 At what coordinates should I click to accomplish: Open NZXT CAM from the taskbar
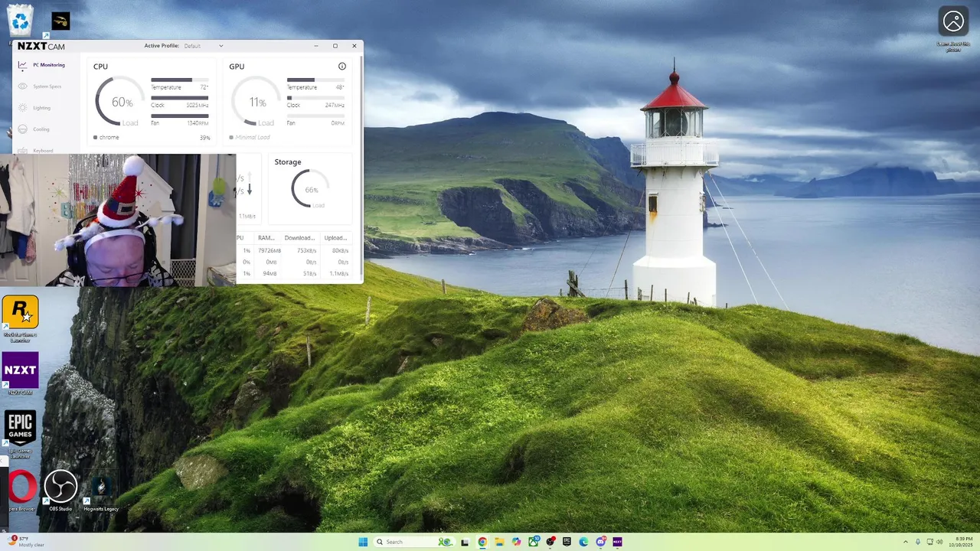point(618,542)
